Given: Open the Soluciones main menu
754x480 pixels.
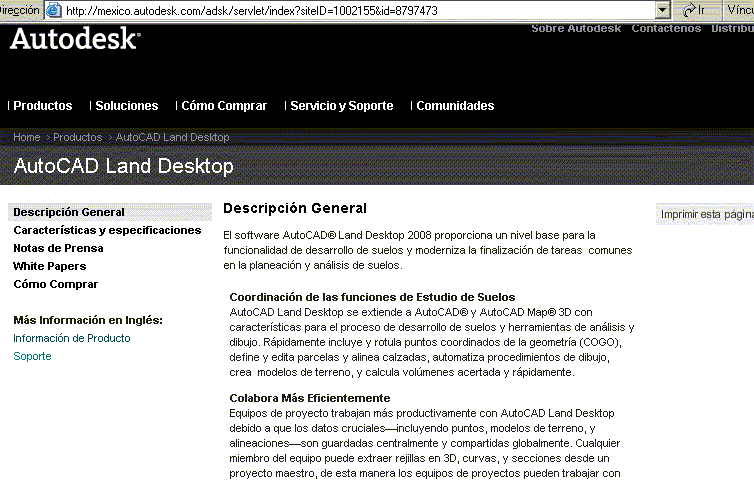Looking at the screenshot, I should 126,106.
